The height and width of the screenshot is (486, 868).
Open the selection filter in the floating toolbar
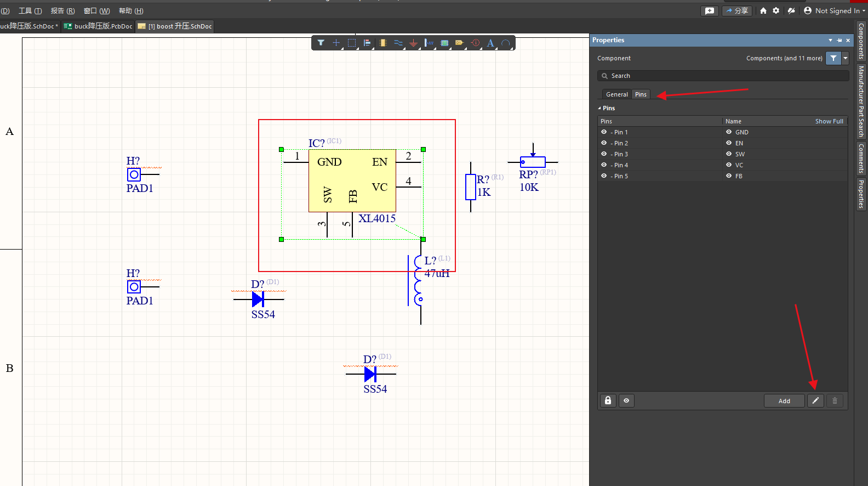pos(321,43)
